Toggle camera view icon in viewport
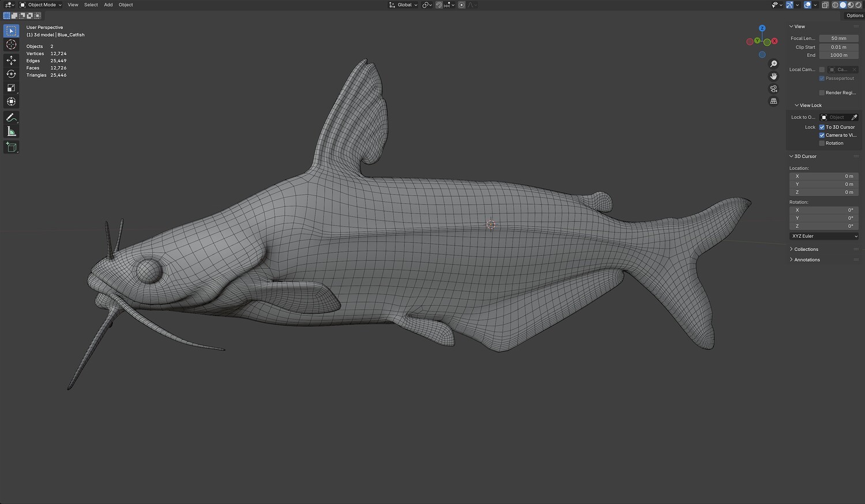Viewport: 865px width, 504px height. click(773, 89)
